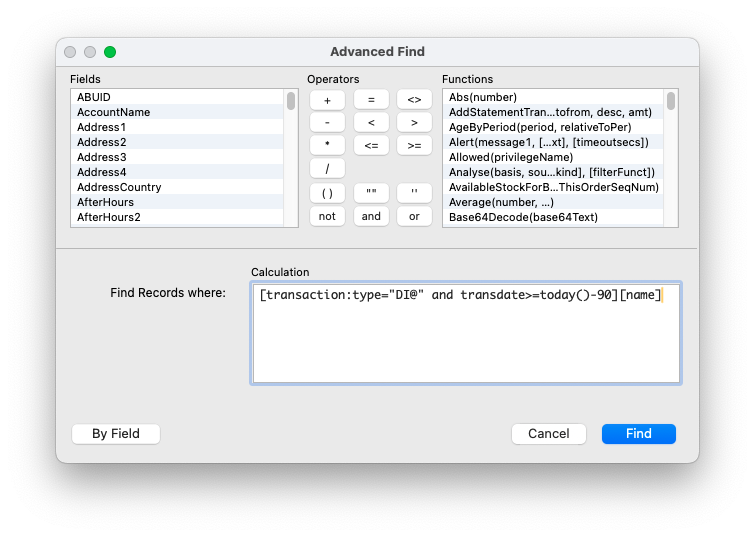755x537 pixels.
Task: Switch to By Field search mode
Action: [116, 434]
